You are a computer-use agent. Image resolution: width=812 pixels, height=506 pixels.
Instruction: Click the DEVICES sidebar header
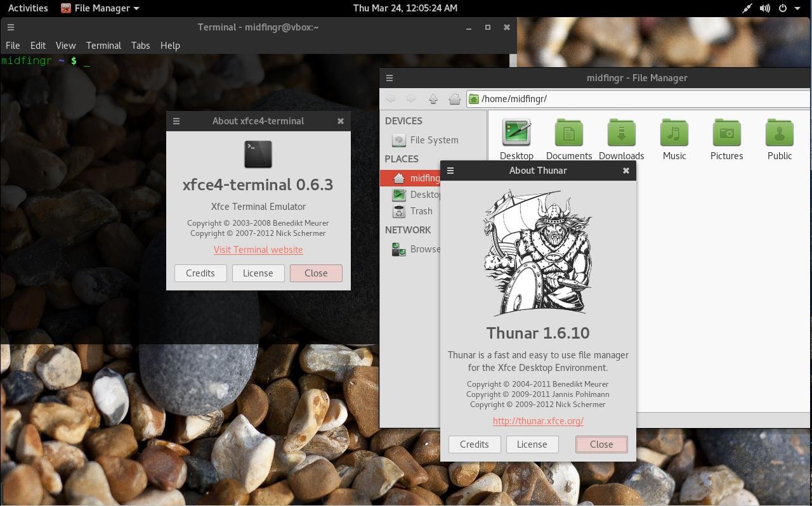(403, 121)
